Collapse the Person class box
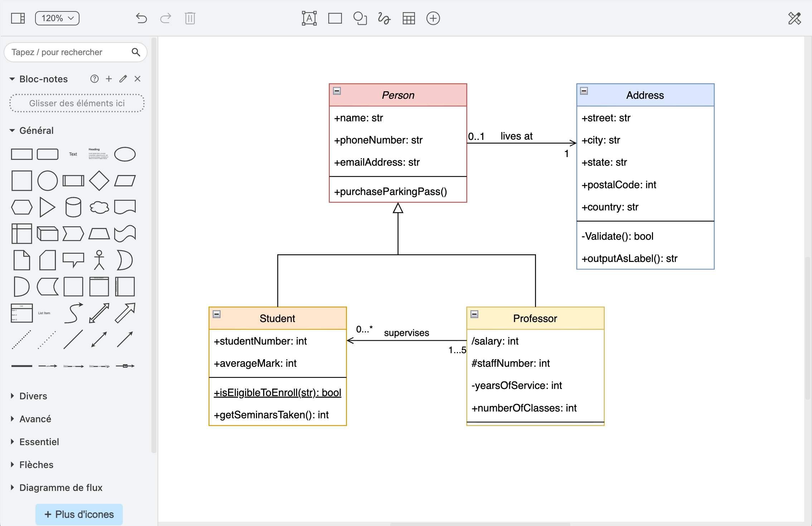812x526 pixels. tap(337, 91)
